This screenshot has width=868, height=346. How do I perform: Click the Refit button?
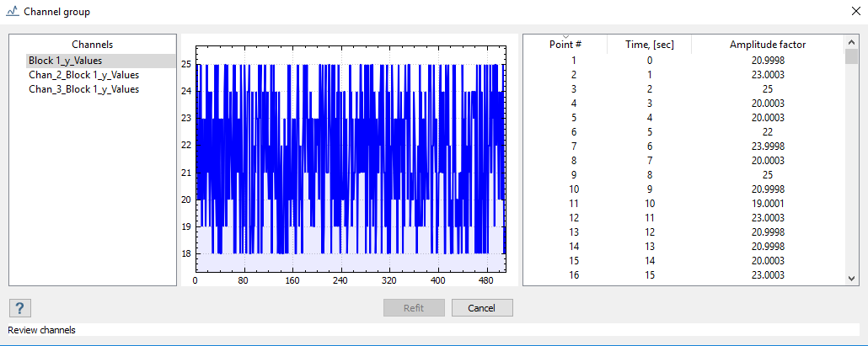click(x=414, y=308)
